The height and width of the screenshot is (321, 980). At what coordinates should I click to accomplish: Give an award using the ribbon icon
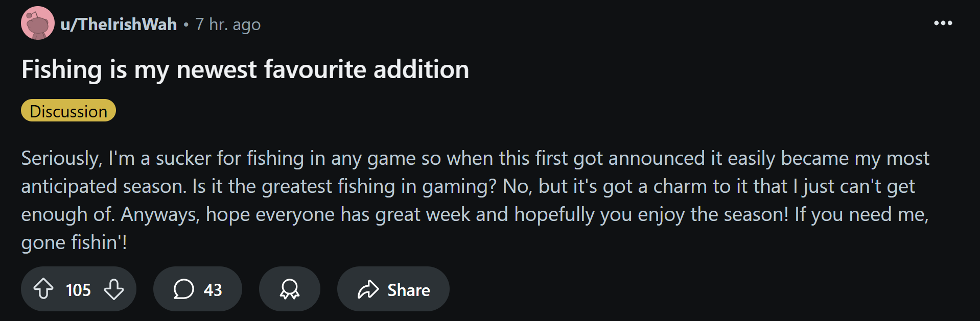[x=289, y=289]
